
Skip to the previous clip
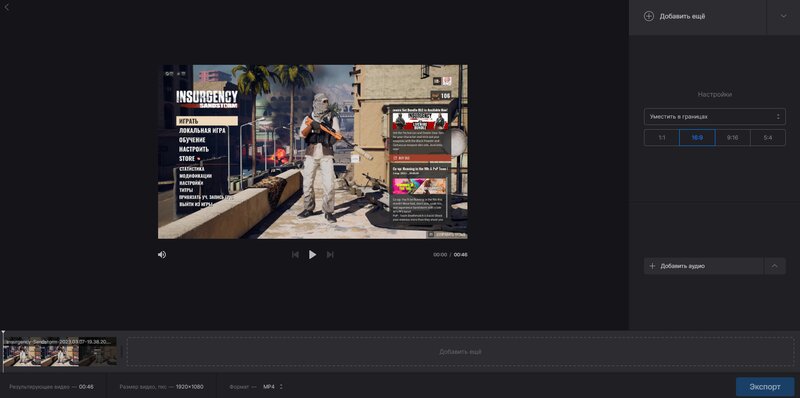point(295,255)
